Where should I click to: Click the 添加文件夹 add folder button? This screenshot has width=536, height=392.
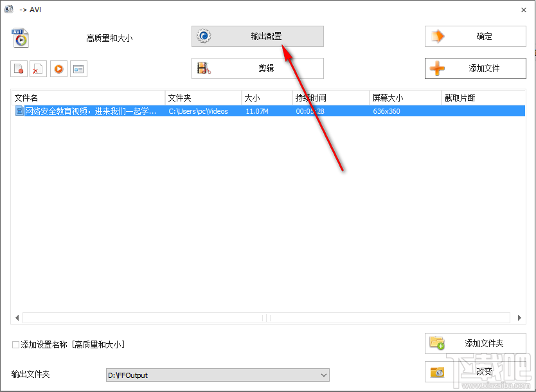(x=475, y=343)
